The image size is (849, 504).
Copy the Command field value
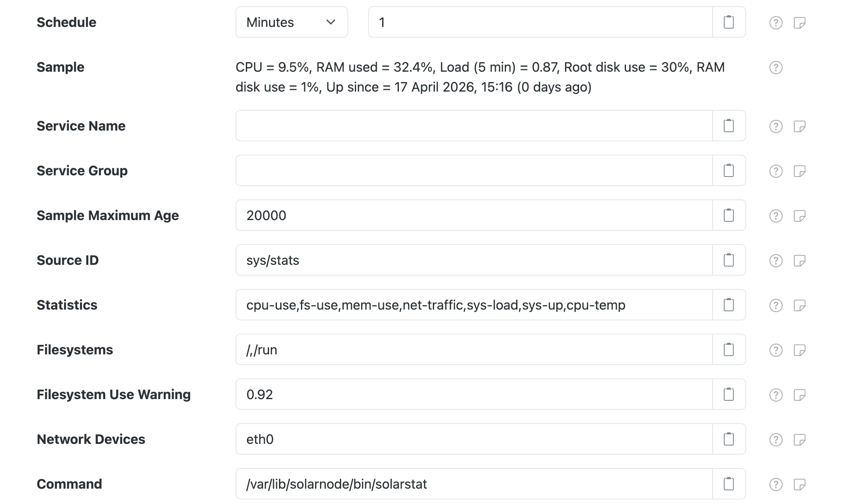point(728,484)
